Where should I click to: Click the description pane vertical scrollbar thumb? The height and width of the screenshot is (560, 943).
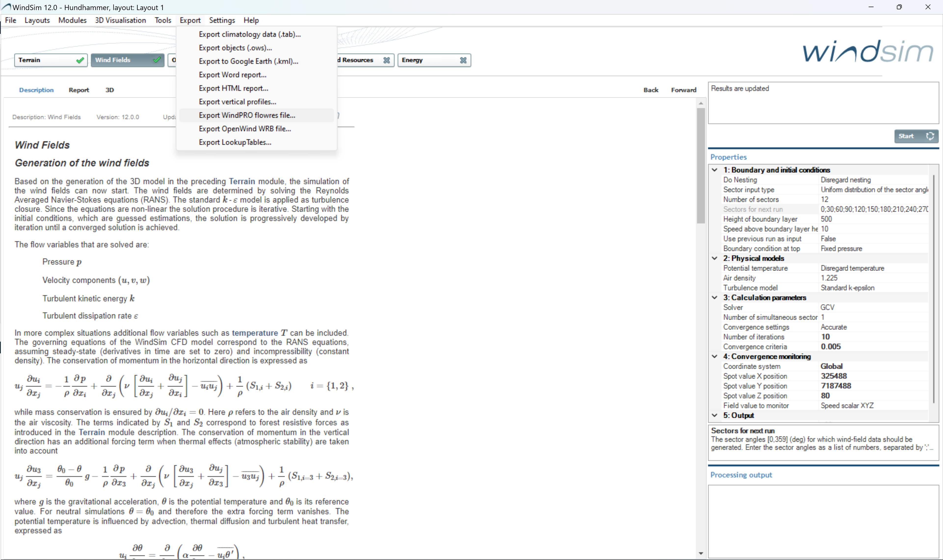tap(701, 166)
